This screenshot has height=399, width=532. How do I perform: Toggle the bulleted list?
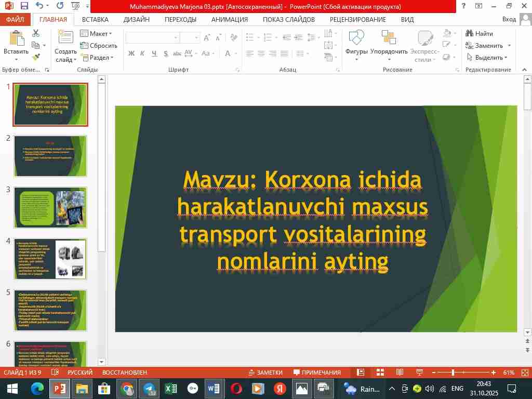pos(249,37)
